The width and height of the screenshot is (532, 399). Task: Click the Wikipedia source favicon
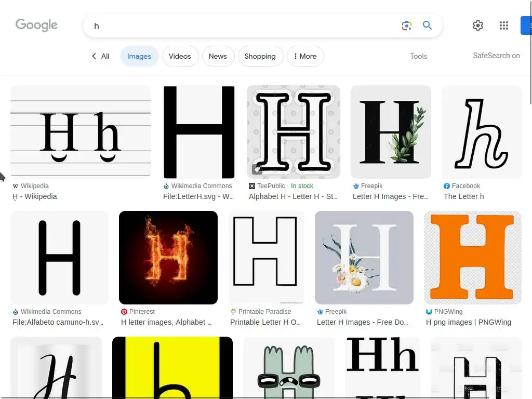click(x=15, y=186)
